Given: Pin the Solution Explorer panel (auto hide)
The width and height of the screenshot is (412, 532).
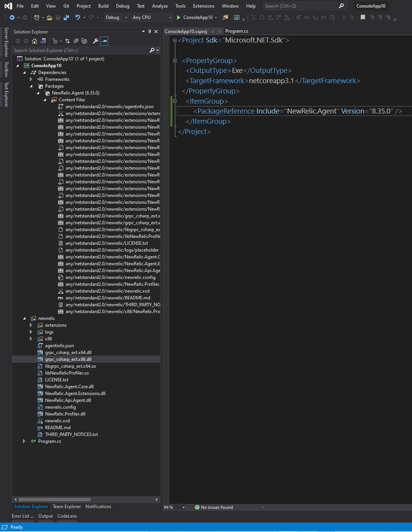Looking at the screenshot, I should (x=149, y=31).
